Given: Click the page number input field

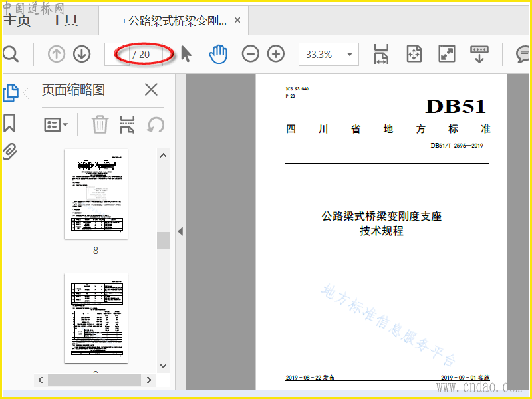Looking at the screenshot, I should point(117,54).
